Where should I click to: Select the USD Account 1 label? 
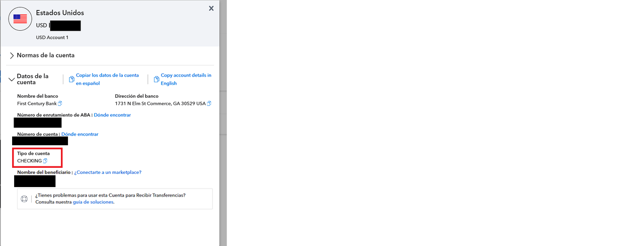coord(52,38)
